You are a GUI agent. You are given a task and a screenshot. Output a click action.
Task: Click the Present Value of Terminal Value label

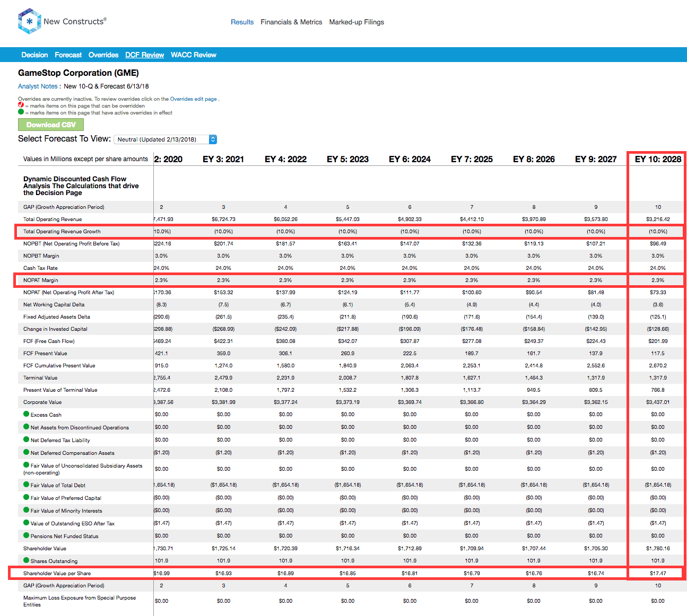(60, 390)
